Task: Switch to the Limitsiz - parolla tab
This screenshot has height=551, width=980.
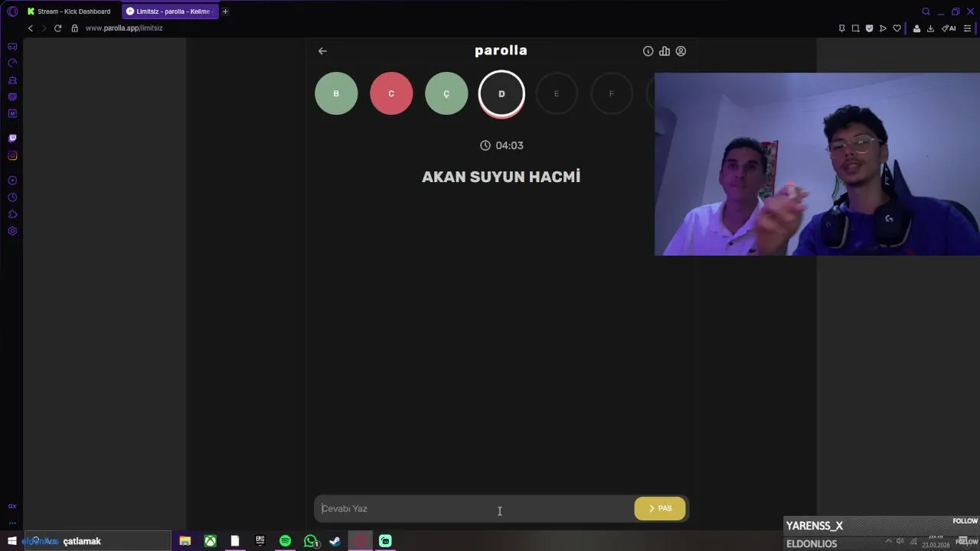Action: (x=170, y=11)
